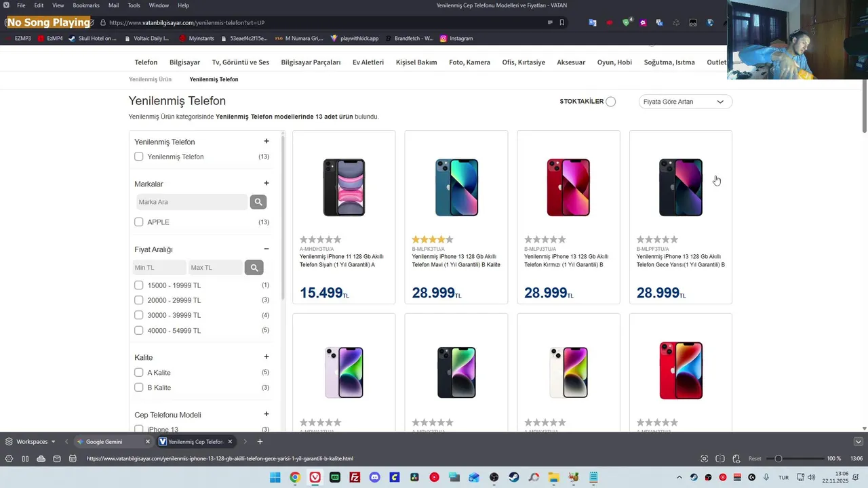Screen dimensions: 868x488
Task: Check the 30000 - 39999 TL checkbox
Action: click(139, 315)
